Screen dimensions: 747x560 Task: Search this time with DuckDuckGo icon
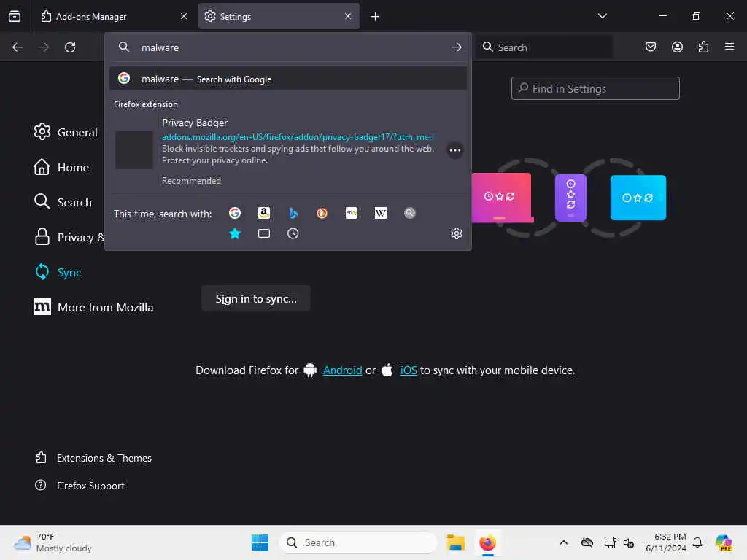[x=322, y=213]
